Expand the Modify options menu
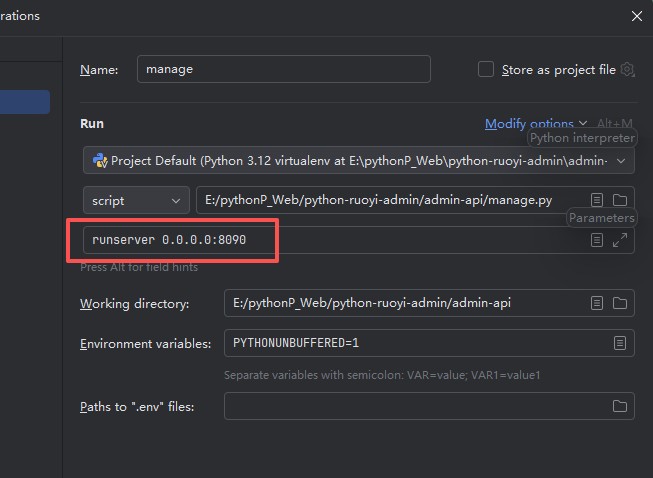Image resolution: width=653 pixels, height=478 pixels. pyautogui.click(x=536, y=124)
